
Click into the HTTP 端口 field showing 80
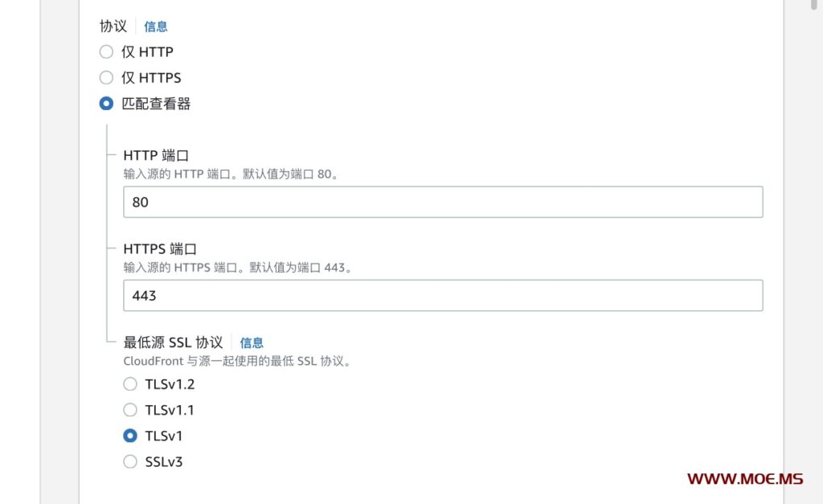point(442,202)
